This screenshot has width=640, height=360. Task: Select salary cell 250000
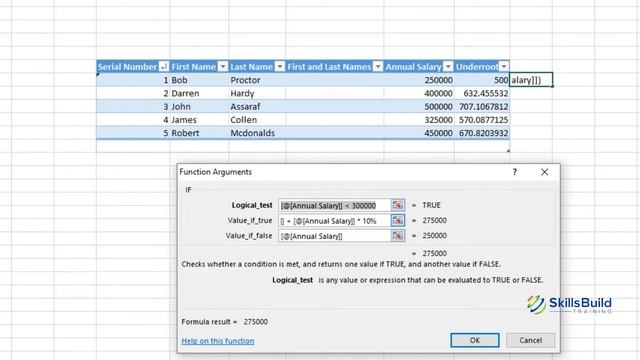419,80
